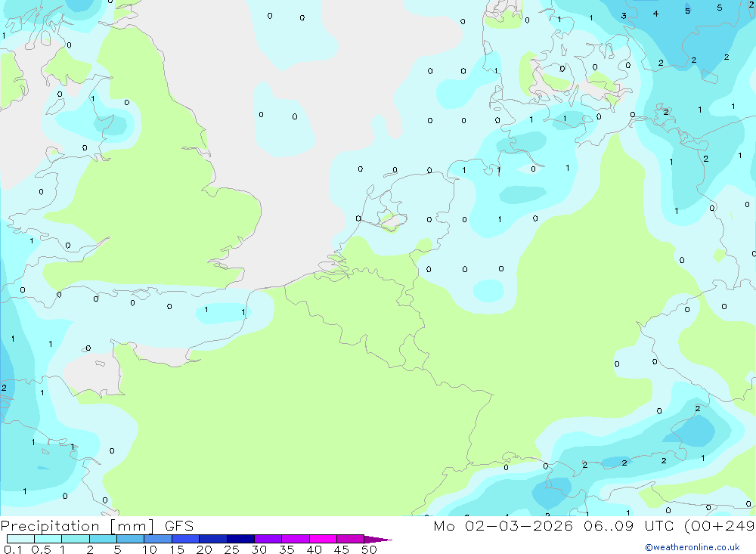Click the 'Precipitation [mm]' title text

coord(77,526)
